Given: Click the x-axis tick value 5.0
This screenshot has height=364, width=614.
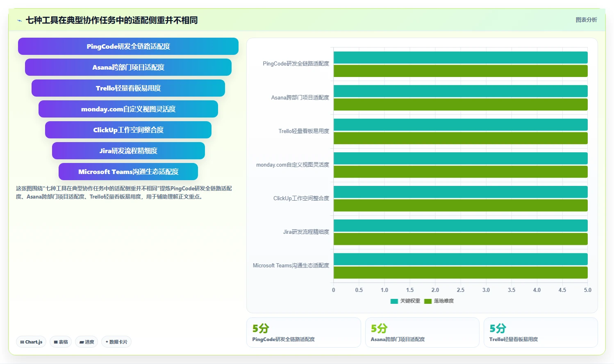Looking at the screenshot, I should (x=587, y=290).
